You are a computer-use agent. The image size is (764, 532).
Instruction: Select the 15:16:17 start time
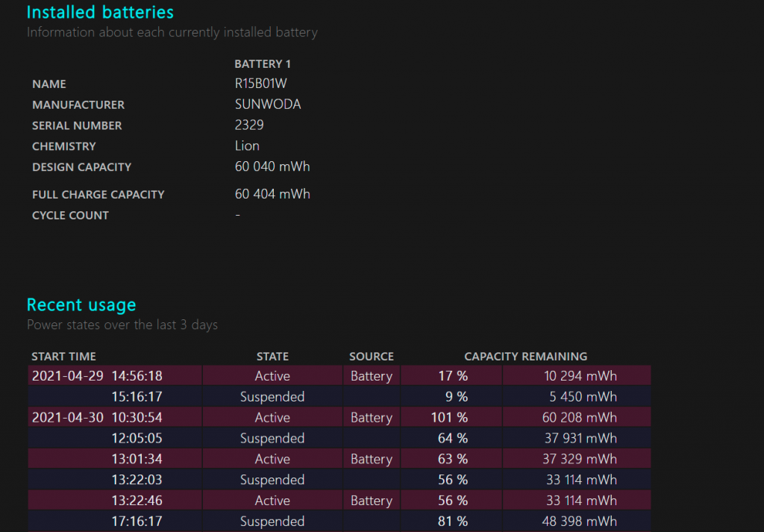click(x=137, y=397)
